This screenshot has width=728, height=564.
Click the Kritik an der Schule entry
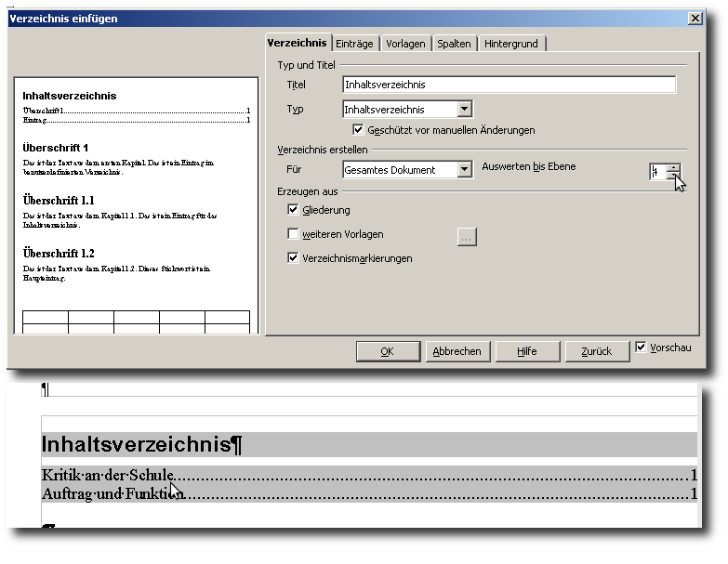point(107,476)
